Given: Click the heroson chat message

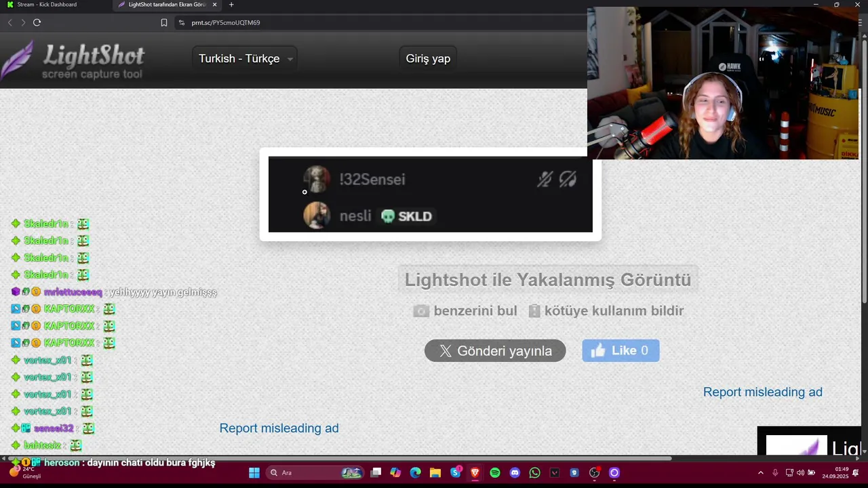Looking at the screenshot, I should click(113, 463).
